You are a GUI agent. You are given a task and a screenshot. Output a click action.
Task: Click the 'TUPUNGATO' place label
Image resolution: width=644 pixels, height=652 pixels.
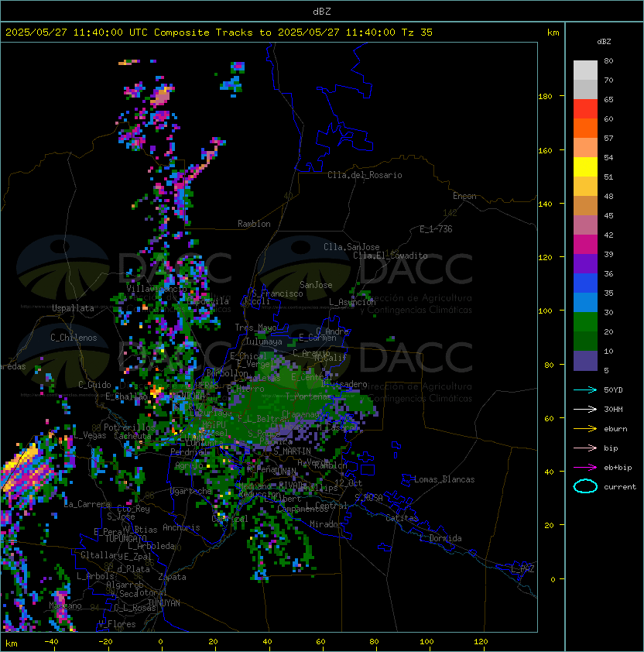(125, 538)
